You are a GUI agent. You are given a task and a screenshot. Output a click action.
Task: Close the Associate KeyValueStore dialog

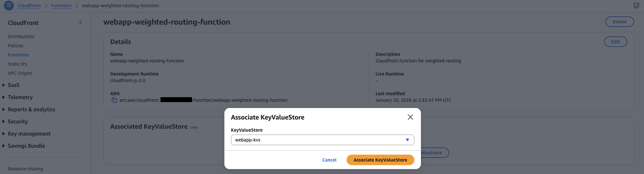(x=410, y=117)
